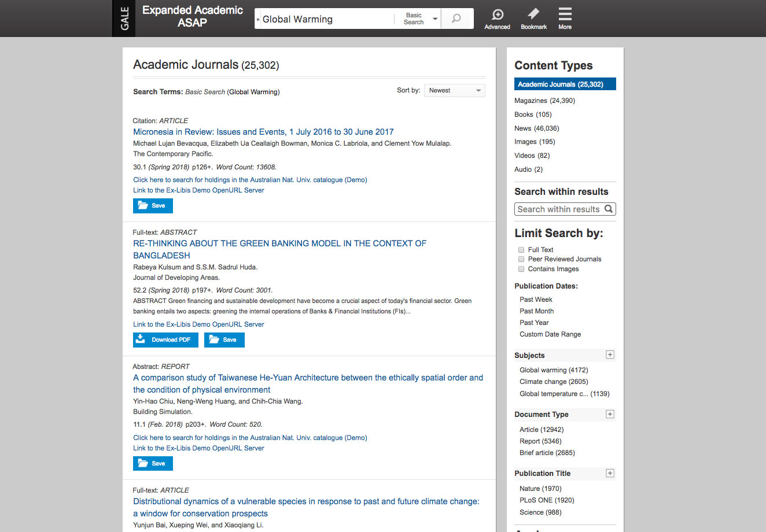Filter document type Article (12942)

(x=542, y=430)
